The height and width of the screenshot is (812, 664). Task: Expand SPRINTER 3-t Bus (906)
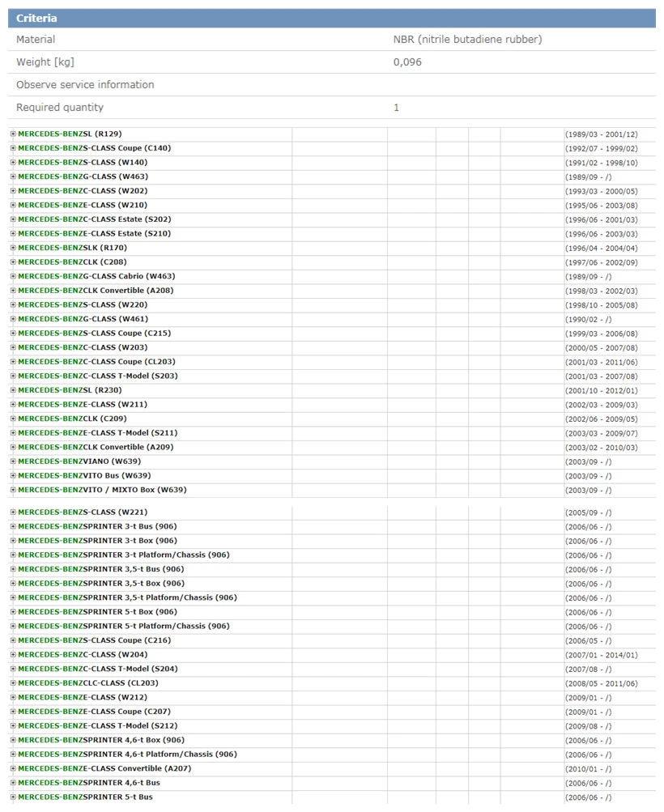[x=13, y=527]
